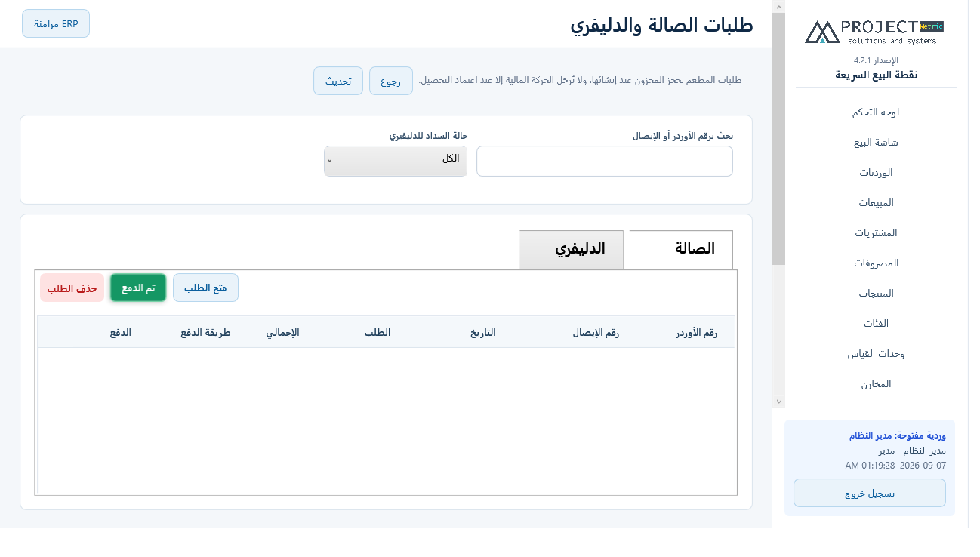The width and height of the screenshot is (980, 557).
Task: Open وحدات القياس (units of measure) in sidebar
Action: (x=876, y=353)
